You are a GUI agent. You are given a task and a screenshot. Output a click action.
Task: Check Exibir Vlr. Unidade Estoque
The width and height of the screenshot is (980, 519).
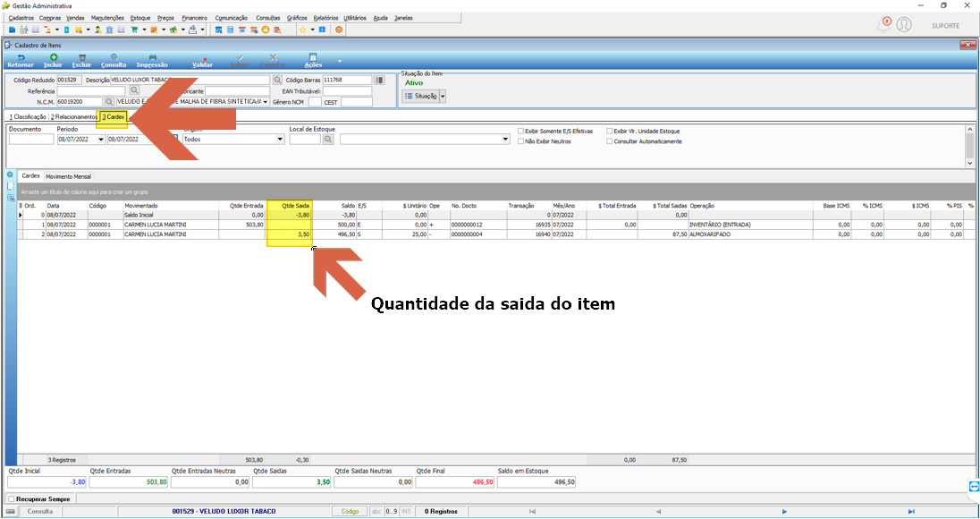point(610,132)
